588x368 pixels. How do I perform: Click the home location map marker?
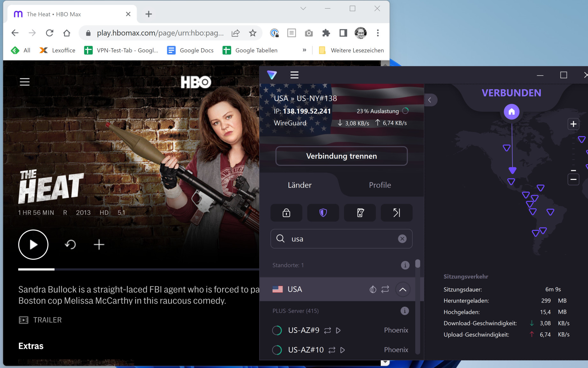[511, 112]
